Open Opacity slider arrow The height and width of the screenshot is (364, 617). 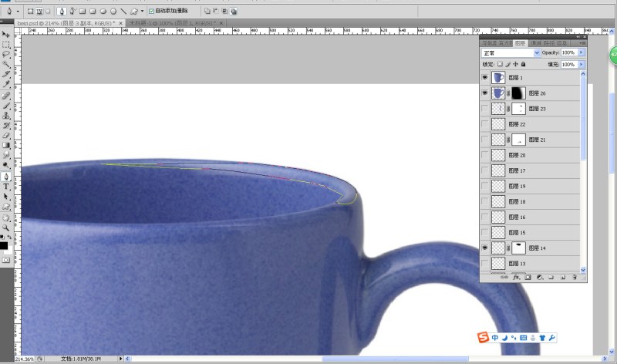click(x=582, y=52)
